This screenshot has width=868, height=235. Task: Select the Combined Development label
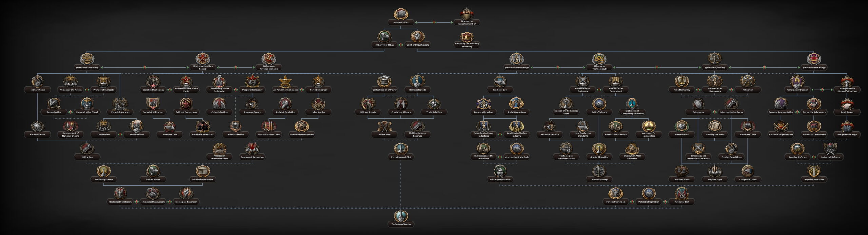point(302,134)
